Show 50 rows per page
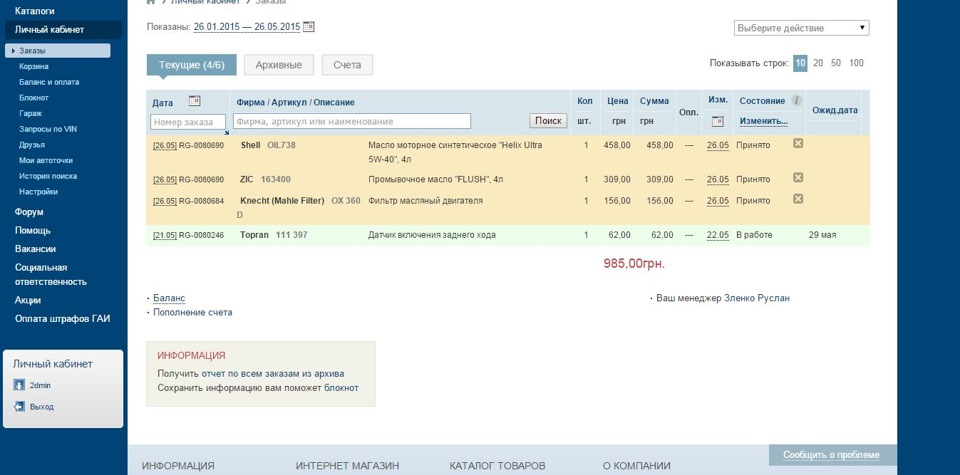 coord(836,62)
